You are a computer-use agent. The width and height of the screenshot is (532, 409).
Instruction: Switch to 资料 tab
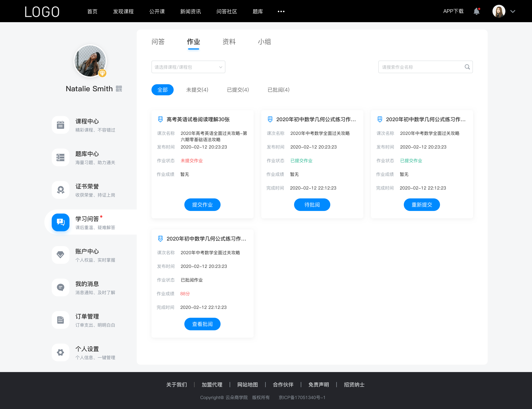[229, 42]
